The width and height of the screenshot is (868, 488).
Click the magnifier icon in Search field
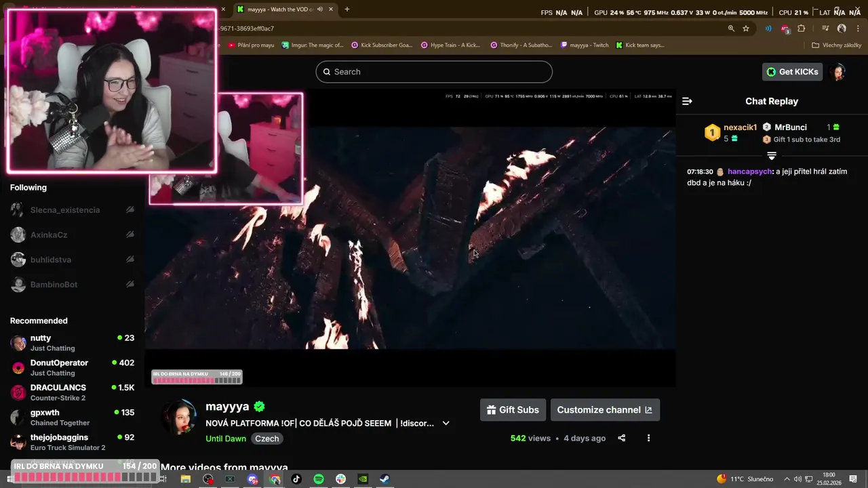click(327, 72)
